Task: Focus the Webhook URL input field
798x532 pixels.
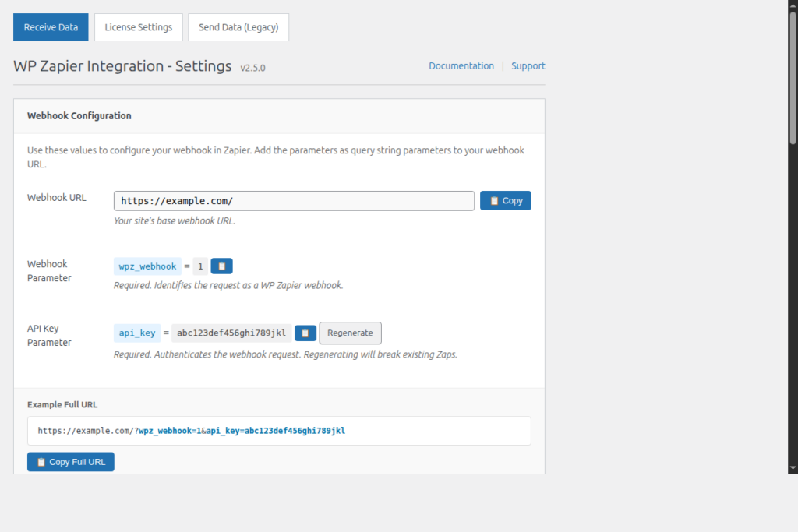Action: point(294,201)
